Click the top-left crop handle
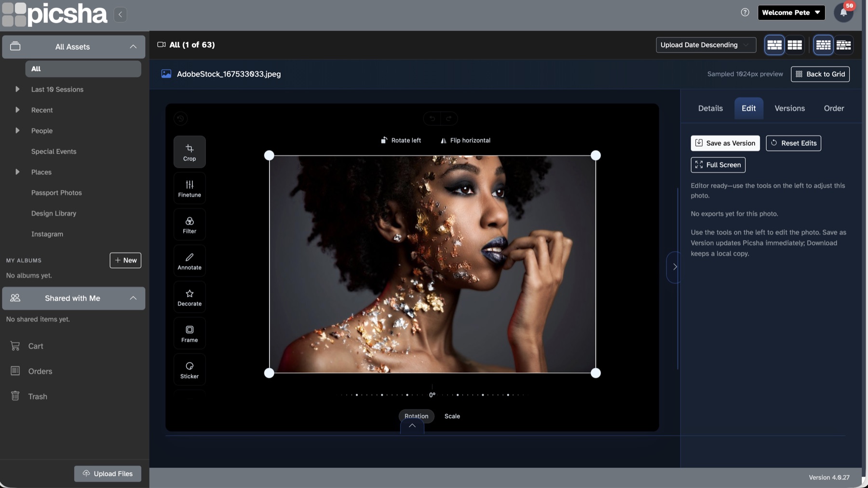The width and height of the screenshot is (868, 488). pos(269,155)
